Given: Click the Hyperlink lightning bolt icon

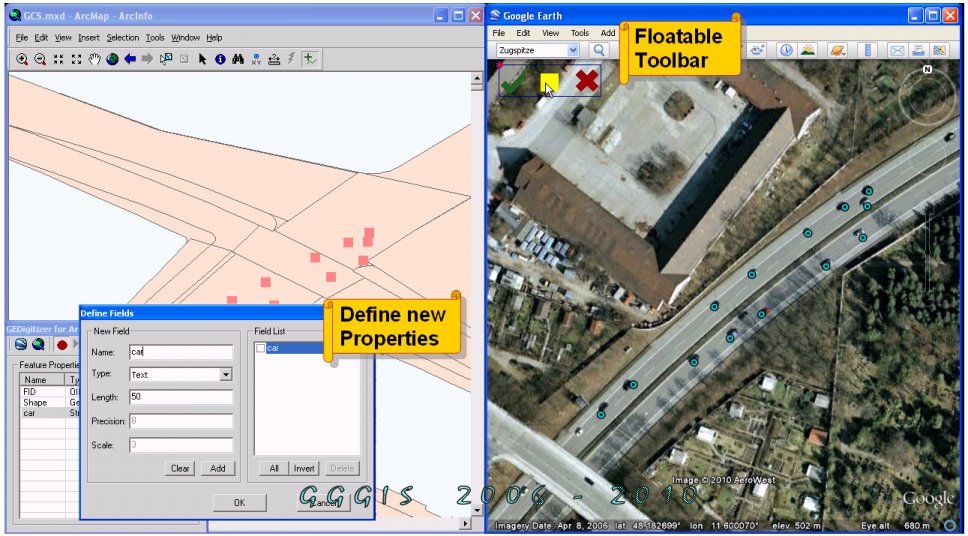Looking at the screenshot, I should click(x=291, y=59).
